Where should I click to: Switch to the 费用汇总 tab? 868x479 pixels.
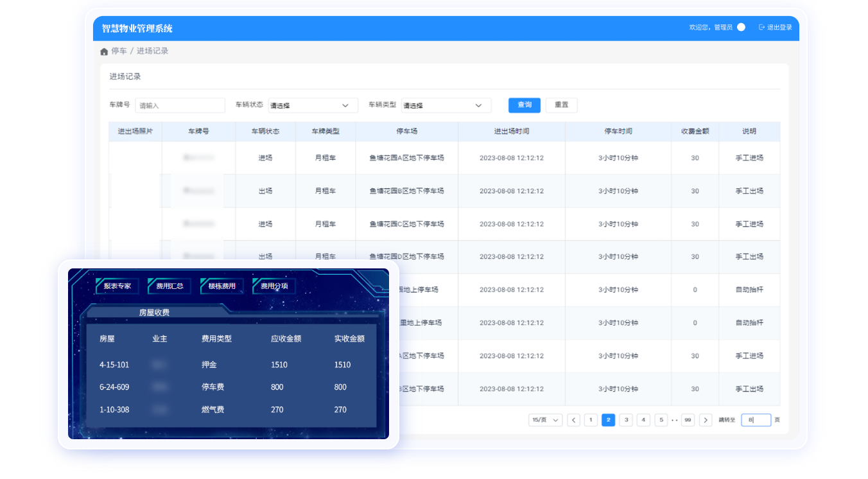coord(169,286)
